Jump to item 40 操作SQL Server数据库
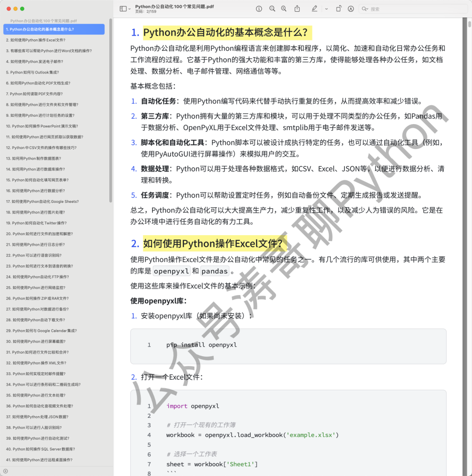This screenshot has width=472, height=476. (54, 449)
